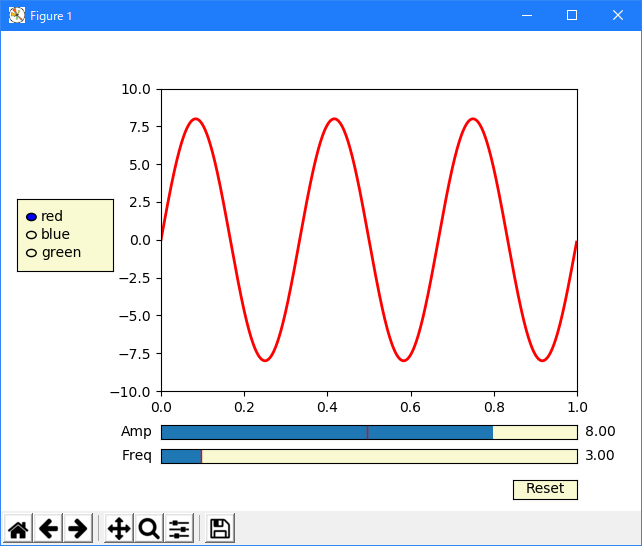The height and width of the screenshot is (546, 642).
Task: Pick the green radio button
Action: [x=31, y=253]
